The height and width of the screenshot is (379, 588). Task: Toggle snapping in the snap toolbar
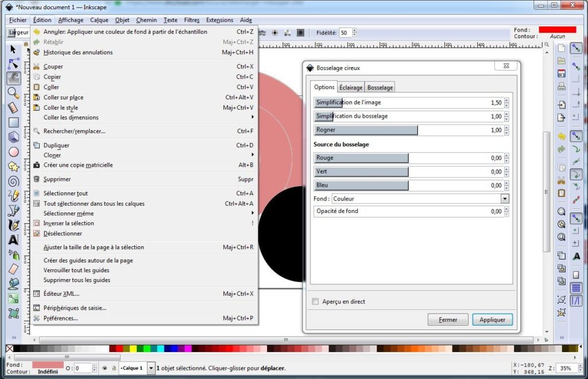(576, 48)
